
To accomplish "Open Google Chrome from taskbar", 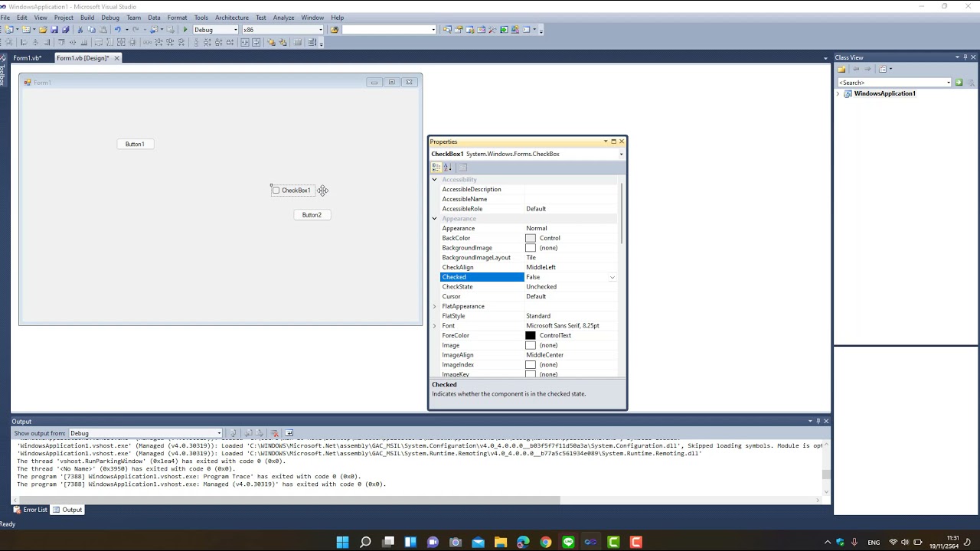I will point(545,542).
